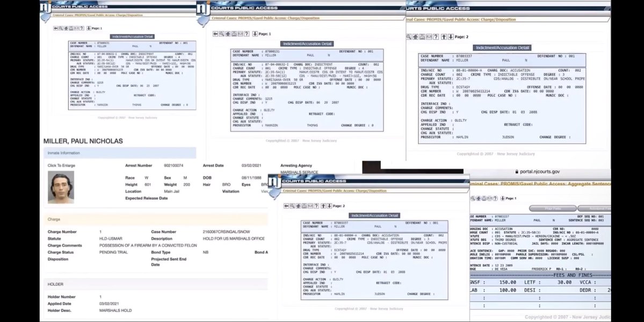The height and width of the screenshot is (322, 644).
Task: Click magnifier icon in upper case 07003337 panel
Action: pos(408,37)
